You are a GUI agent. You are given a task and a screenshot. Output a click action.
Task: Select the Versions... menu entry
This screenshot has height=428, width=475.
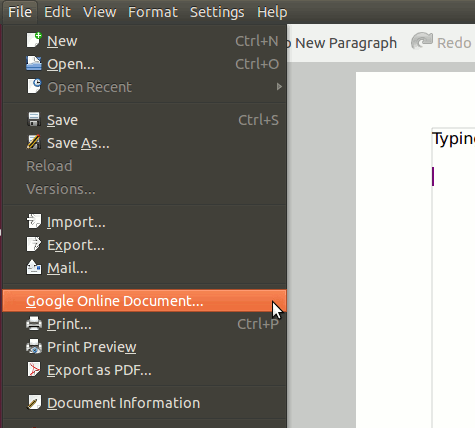click(145, 189)
